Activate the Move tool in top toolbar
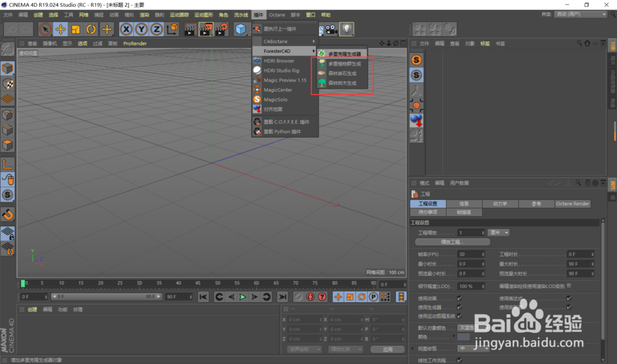The width and height of the screenshot is (617, 364). point(60,29)
